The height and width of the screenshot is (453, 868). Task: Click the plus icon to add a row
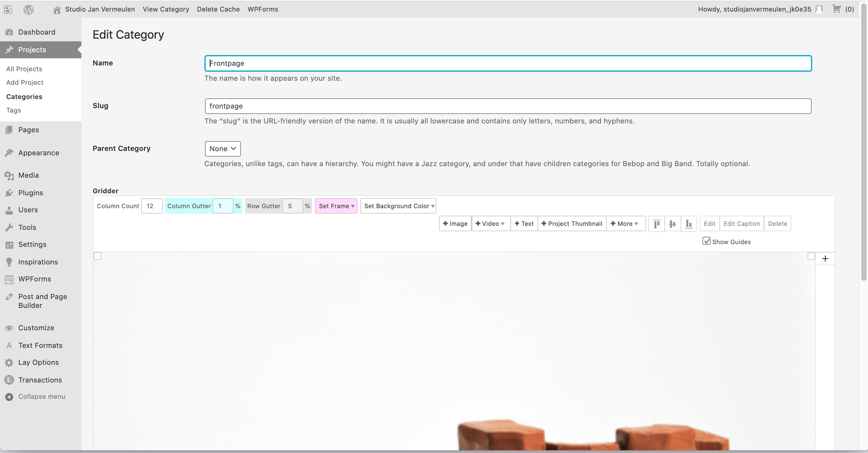(825, 259)
